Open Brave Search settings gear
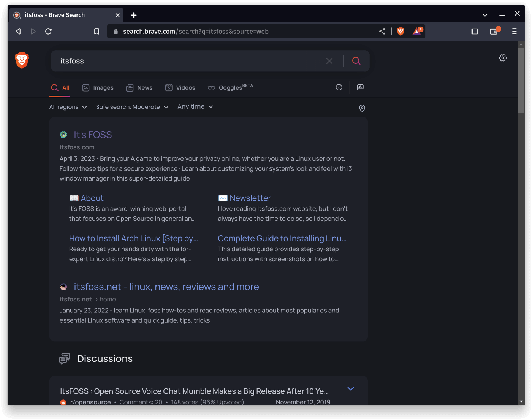Image resolution: width=532 pixels, height=420 pixels. coord(503,58)
